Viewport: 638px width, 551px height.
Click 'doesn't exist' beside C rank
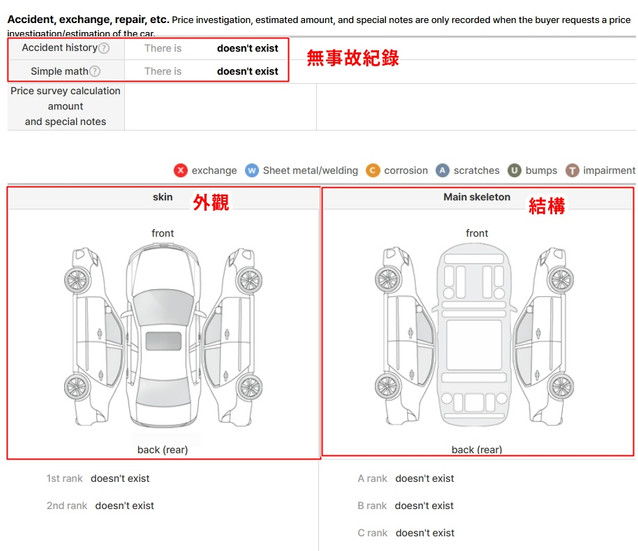point(425,533)
